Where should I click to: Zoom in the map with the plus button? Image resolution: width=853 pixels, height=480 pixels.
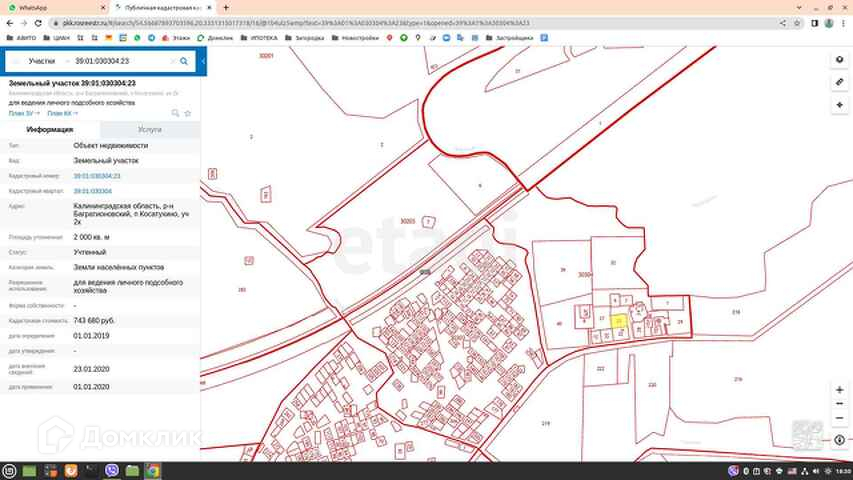click(839, 390)
